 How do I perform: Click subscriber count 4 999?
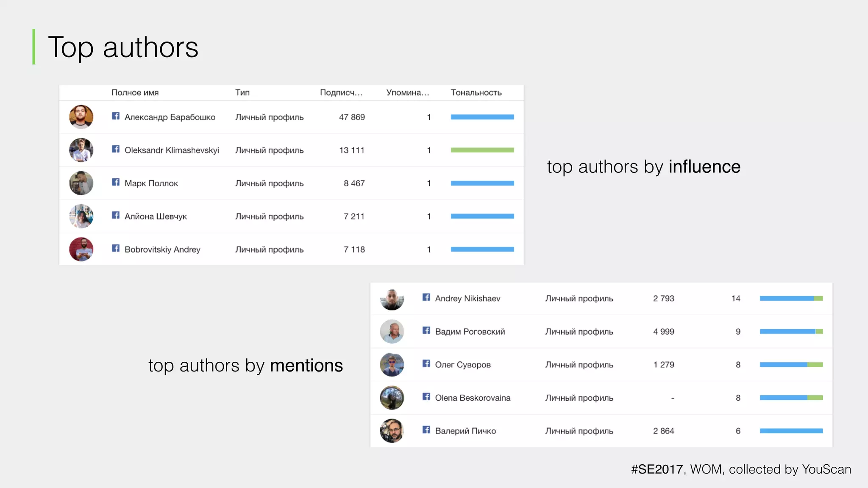click(664, 332)
